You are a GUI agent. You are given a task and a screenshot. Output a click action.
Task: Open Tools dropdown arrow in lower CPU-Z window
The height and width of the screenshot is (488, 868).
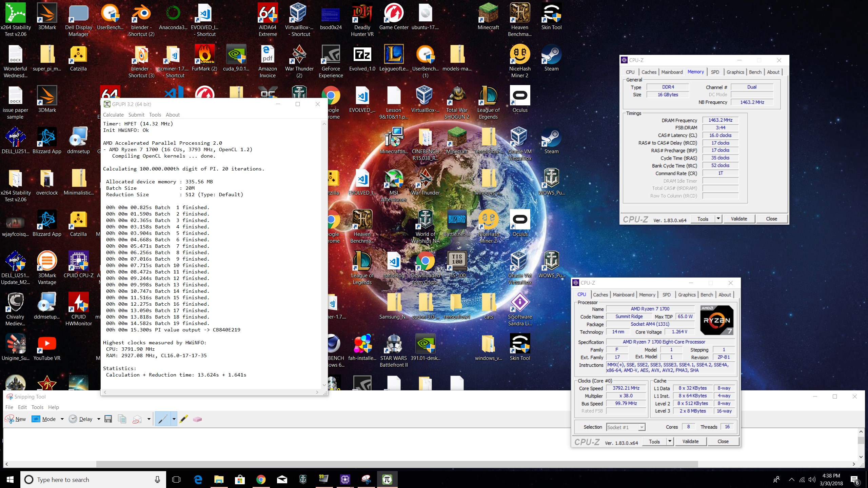(x=670, y=441)
